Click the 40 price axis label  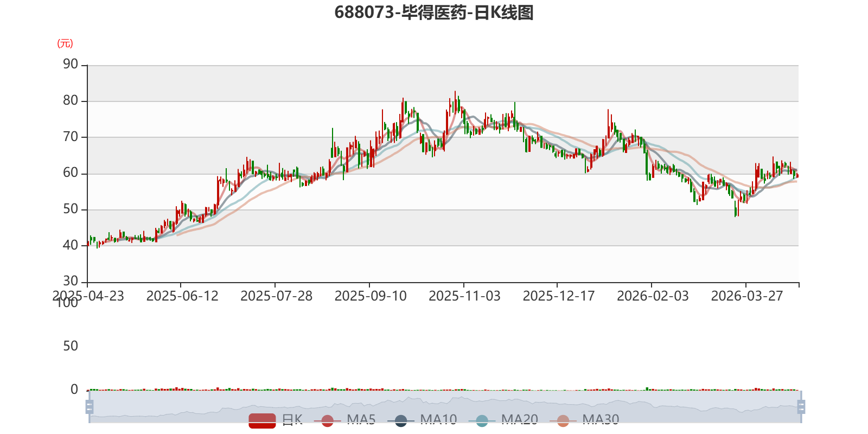click(71, 245)
